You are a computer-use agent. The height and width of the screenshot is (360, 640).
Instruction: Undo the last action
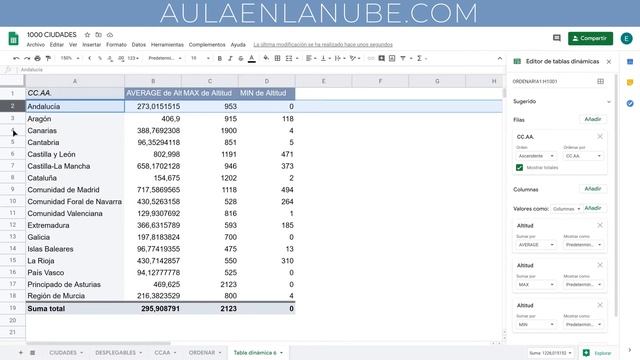[16, 58]
